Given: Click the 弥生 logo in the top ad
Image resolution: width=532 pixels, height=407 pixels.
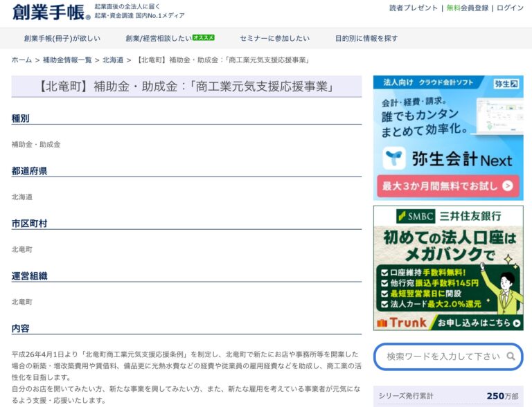Looking at the screenshot, I should (506, 84).
